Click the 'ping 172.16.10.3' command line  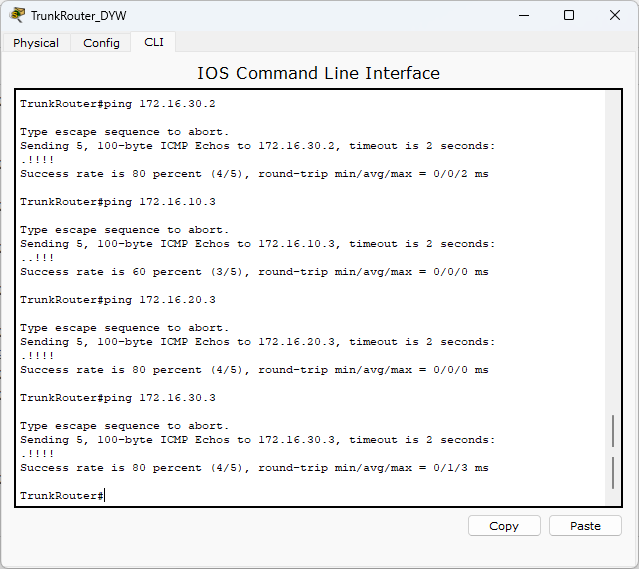(118, 202)
